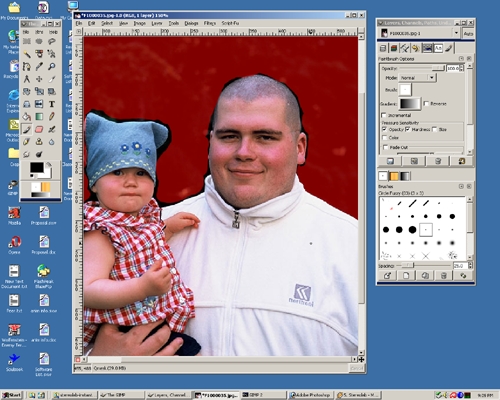The width and height of the screenshot is (500, 400).
Task: Select the Eraser tool
Action: tap(39, 129)
